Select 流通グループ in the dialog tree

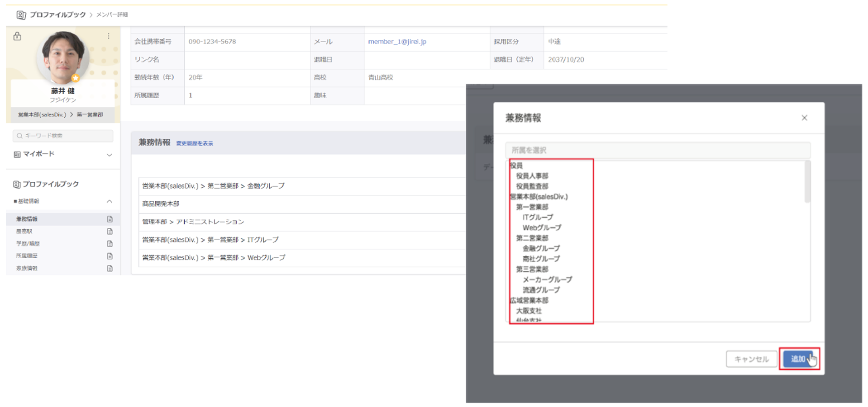tap(541, 290)
